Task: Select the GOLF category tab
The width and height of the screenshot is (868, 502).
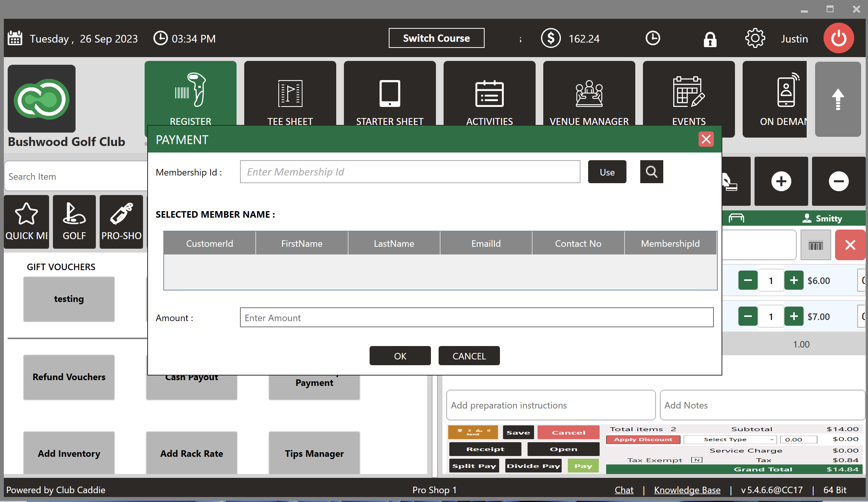Action: click(74, 222)
